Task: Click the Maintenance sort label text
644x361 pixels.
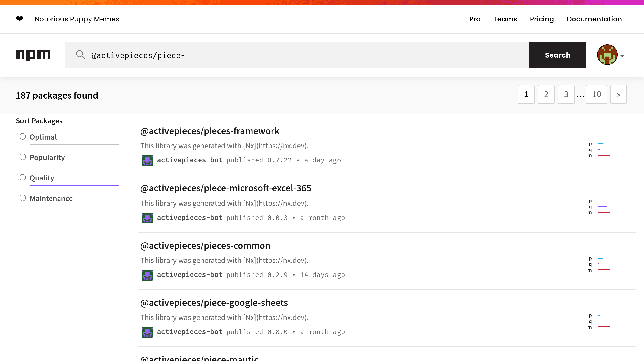Action: coord(51,198)
